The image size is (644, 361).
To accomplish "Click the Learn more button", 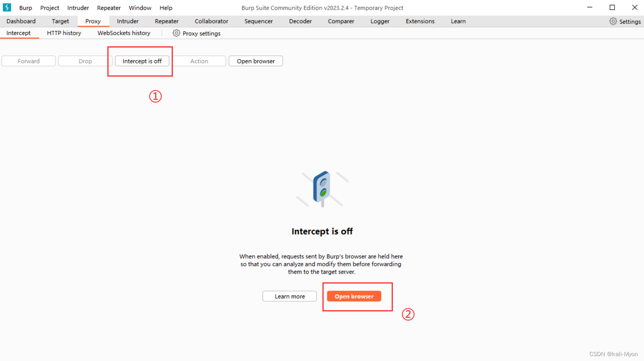I will coord(290,296).
